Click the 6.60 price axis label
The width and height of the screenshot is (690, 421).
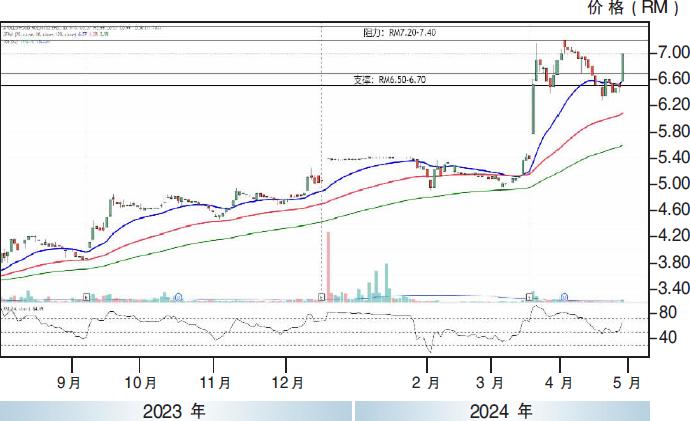pyautogui.click(x=673, y=79)
